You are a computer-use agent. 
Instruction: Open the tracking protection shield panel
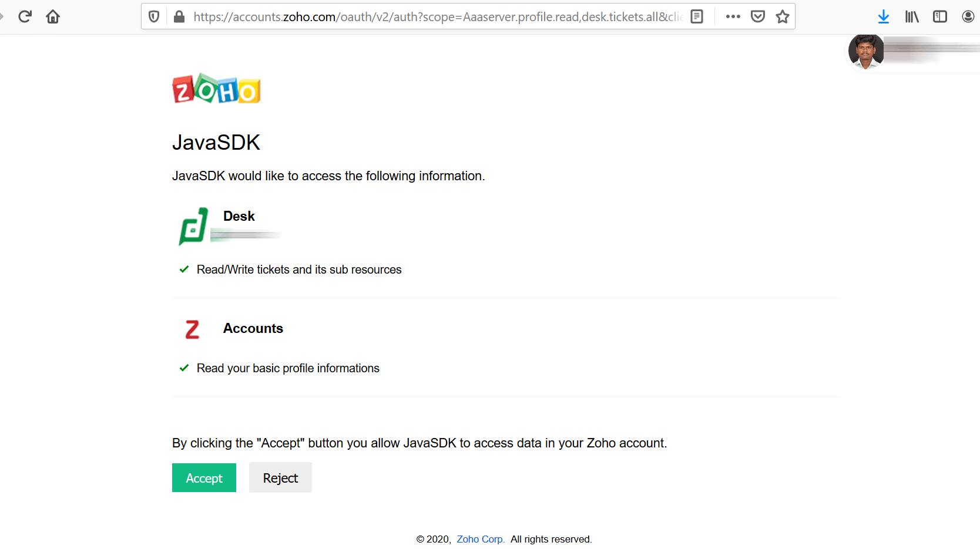point(154,16)
